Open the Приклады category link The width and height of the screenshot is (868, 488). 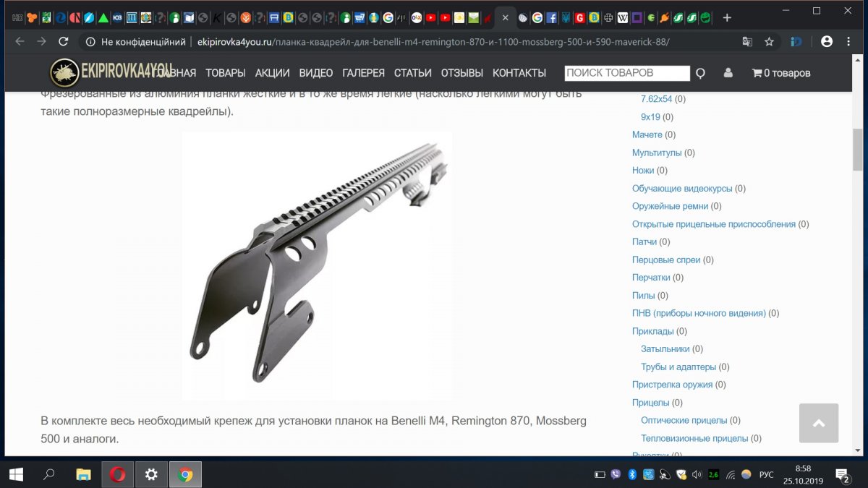click(652, 331)
